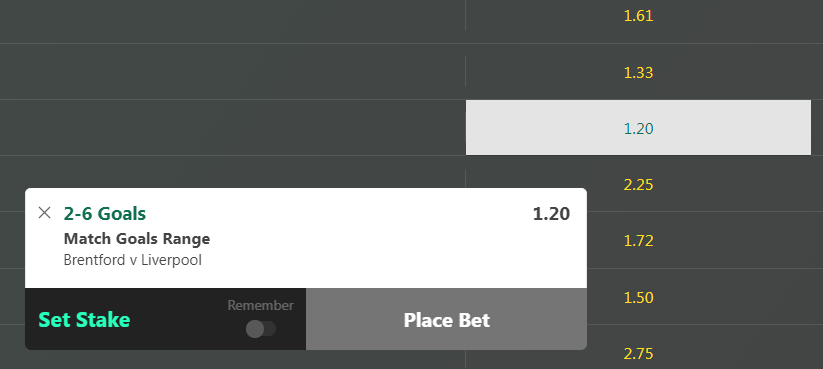Screen dimensions: 823x369
Task: Toggle the Remember stake switch
Action: [261, 329]
